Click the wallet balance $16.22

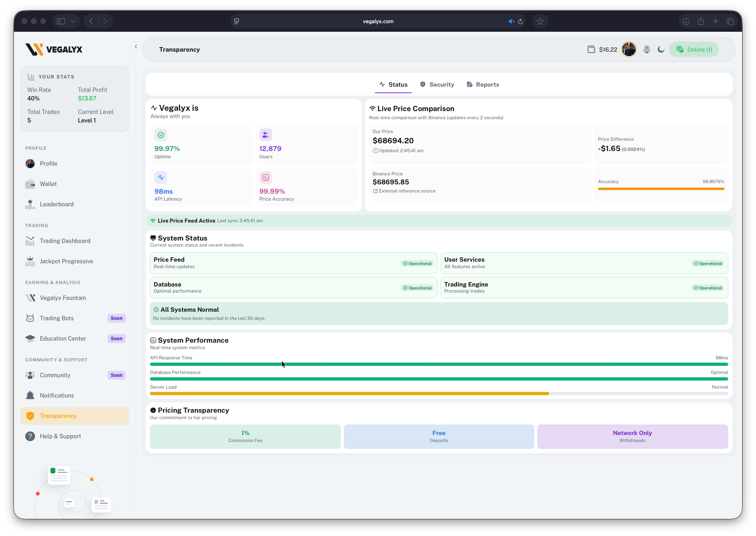click(x=602, y=50)
